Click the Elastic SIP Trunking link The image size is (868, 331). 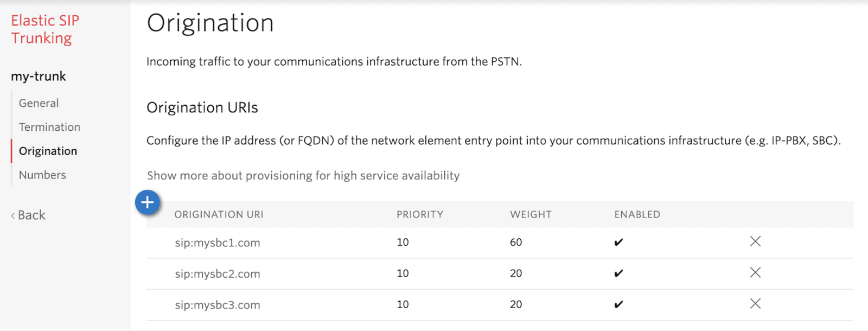[x=45, y=29]
